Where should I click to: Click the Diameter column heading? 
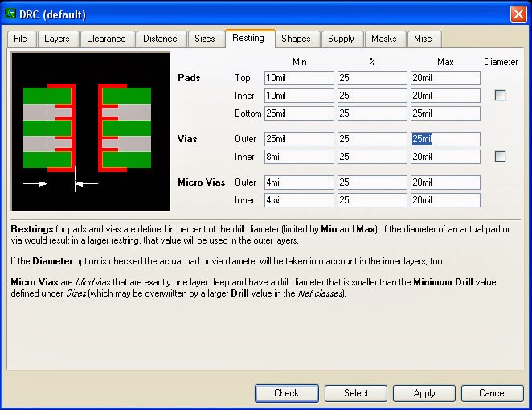(501, 62)
